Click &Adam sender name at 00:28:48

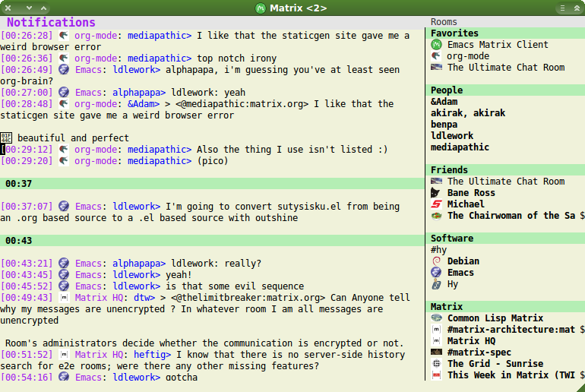pyautogui.click(x=144, y=104)
